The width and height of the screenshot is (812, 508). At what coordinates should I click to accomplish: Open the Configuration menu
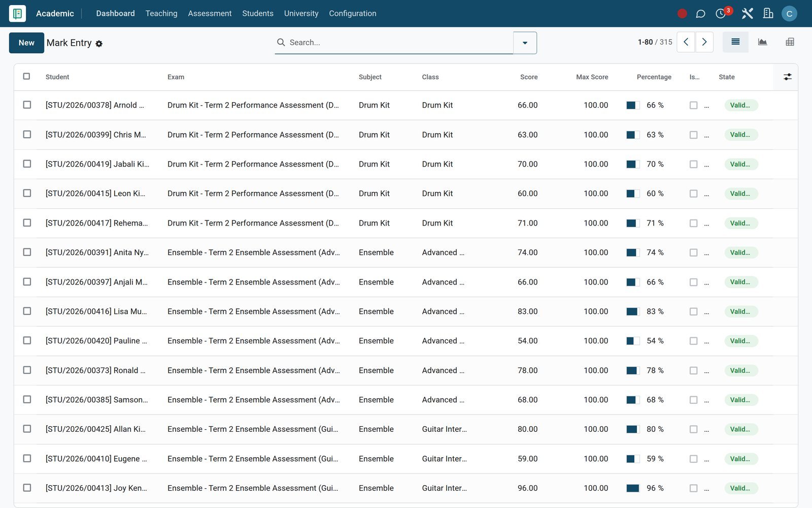coord(353,14)
